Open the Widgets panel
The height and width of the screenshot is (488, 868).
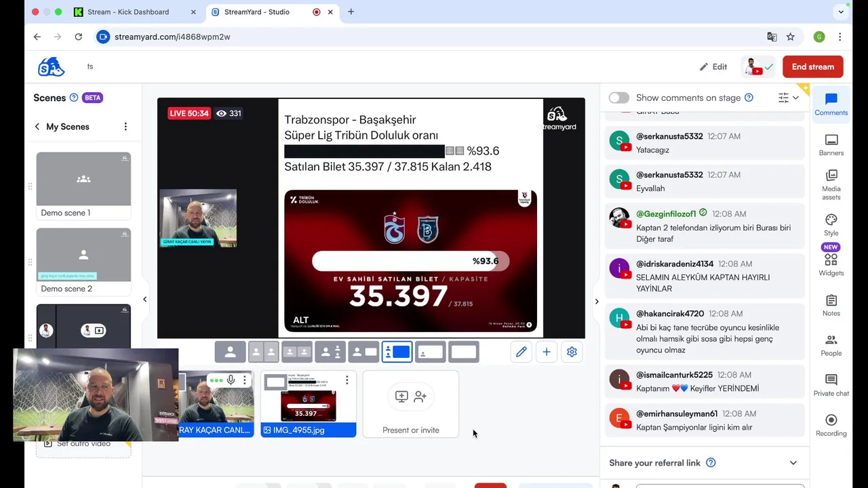tap(831, 264)
